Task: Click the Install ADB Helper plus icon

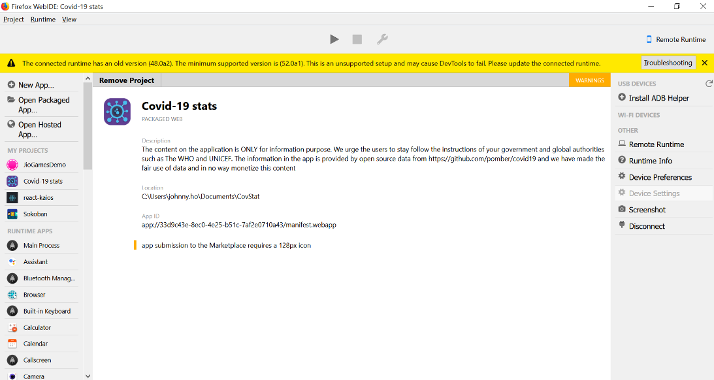Action: (622, 97)
